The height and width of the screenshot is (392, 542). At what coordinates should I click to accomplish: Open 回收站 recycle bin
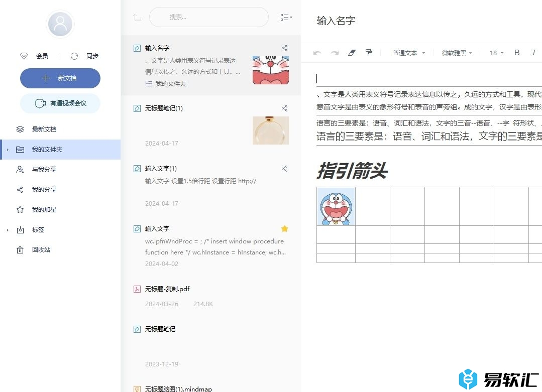[41, 250]
